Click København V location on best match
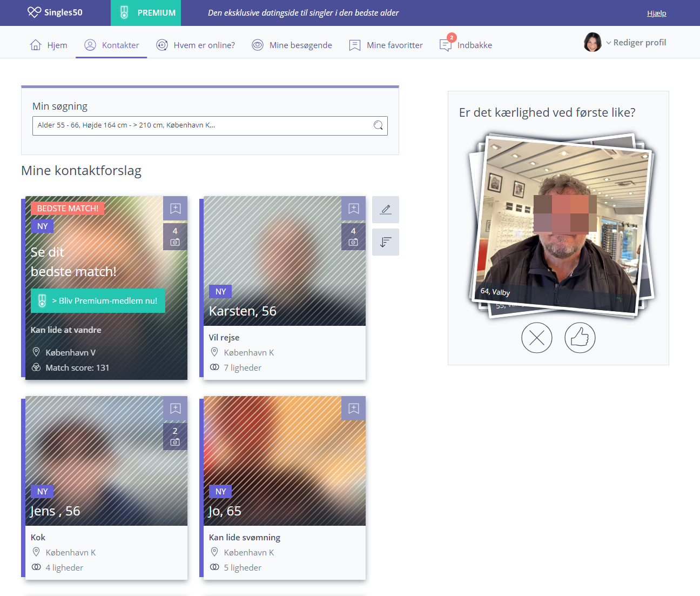The width and height of the screenshot is (700, 596). [x=70, y=352]
